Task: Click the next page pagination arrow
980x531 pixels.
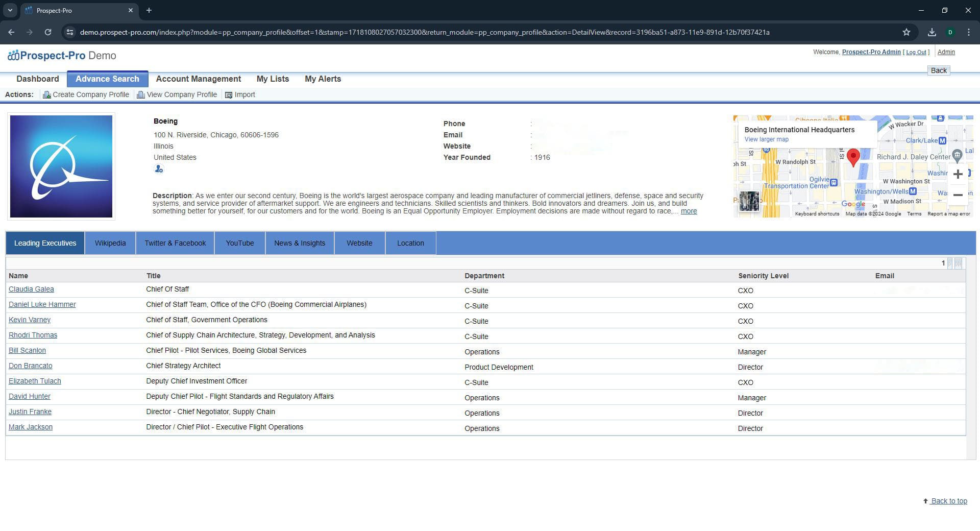Action: point(950,263)
